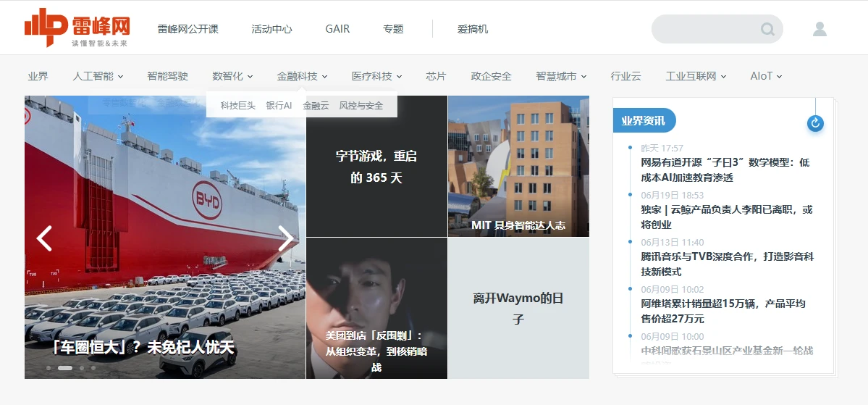Image resolution: width=868 pixels, height=405 pixels.
Task: Open 美团到店「反围剿」 article tile
Action: pyautogui.click(x=376, y=309)
